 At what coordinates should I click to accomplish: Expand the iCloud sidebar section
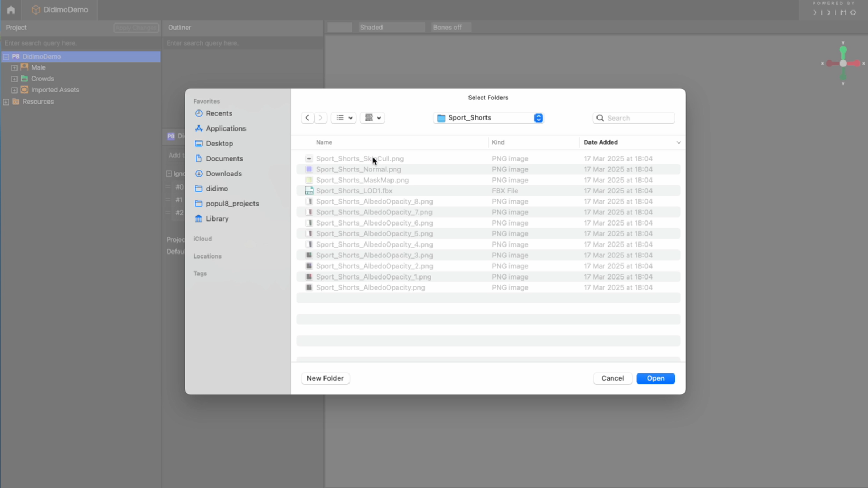[x=203, y=239]
